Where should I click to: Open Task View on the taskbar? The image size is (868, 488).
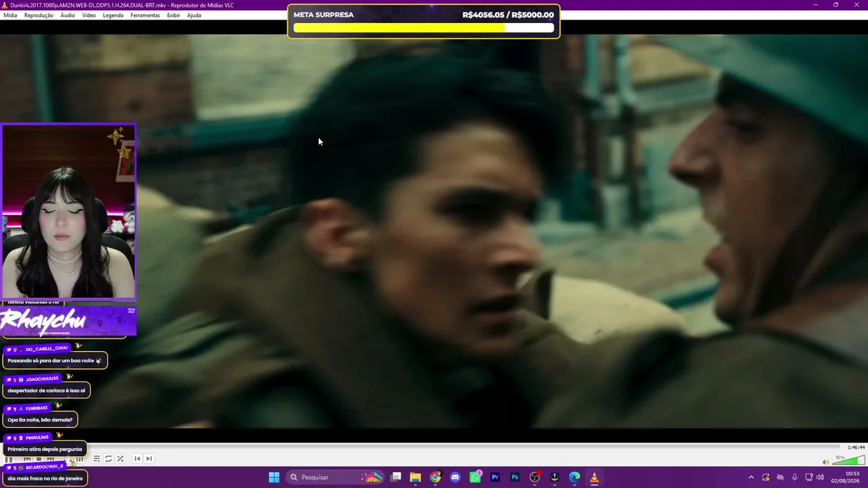click(x=396, y=477)
